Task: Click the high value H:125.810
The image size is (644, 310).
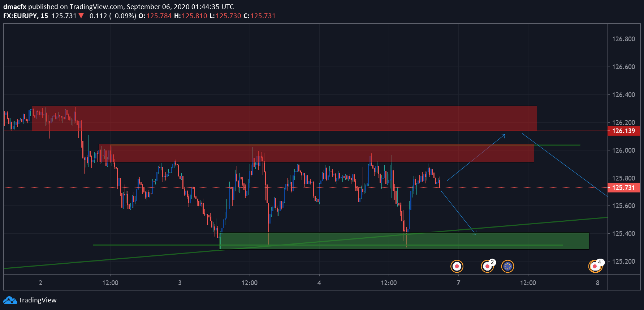Action: point(191,16)
